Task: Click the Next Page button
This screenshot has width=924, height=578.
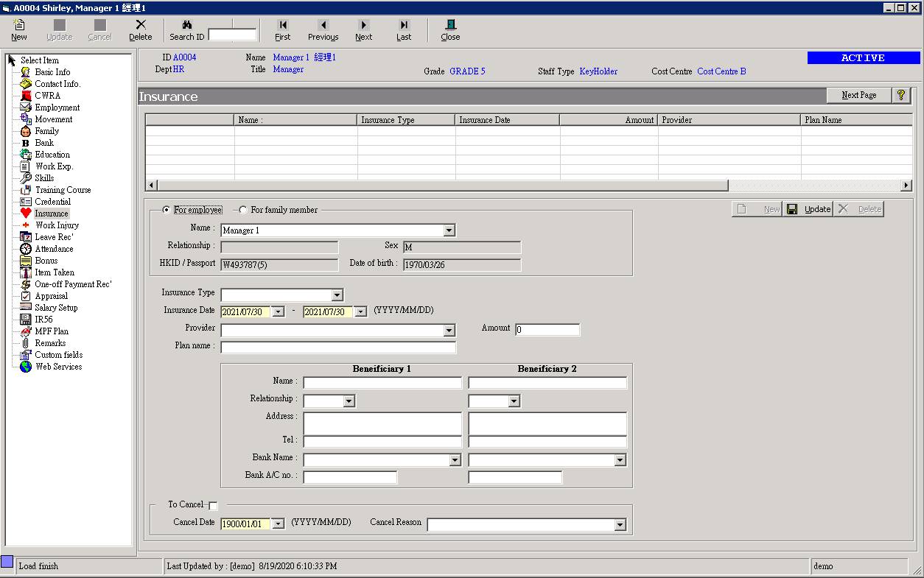Action: tap(858, 95)
